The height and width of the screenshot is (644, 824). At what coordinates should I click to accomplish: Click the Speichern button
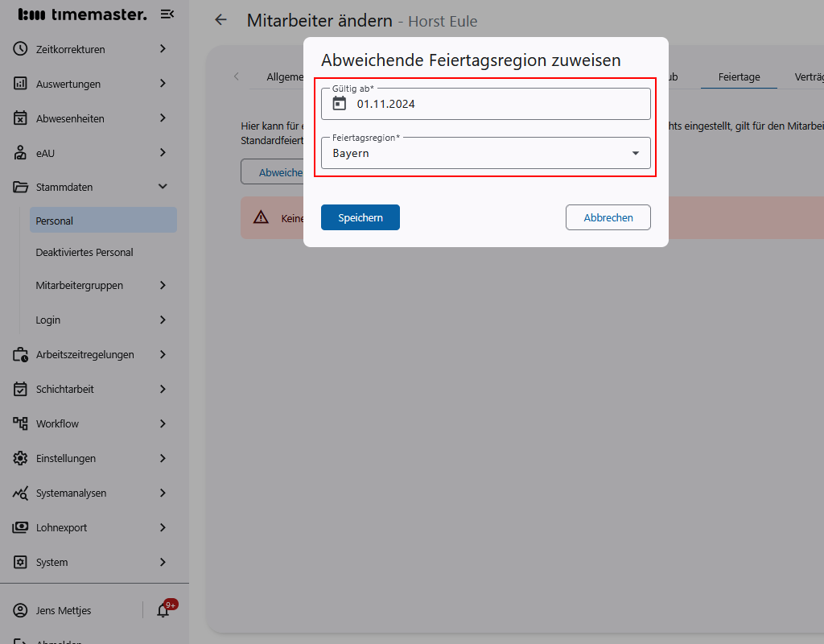[360, 217]
